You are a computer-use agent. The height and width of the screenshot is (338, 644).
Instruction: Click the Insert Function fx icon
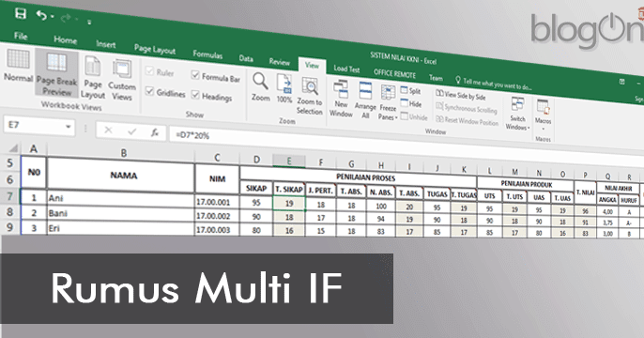point(155,132)
